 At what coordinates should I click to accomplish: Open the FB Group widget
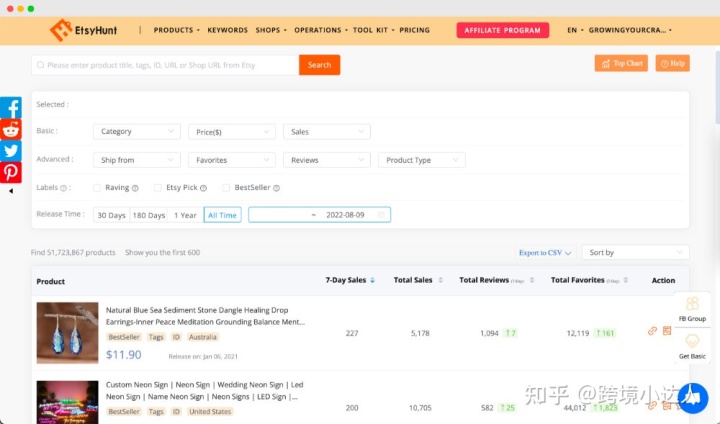pos(692,309)
